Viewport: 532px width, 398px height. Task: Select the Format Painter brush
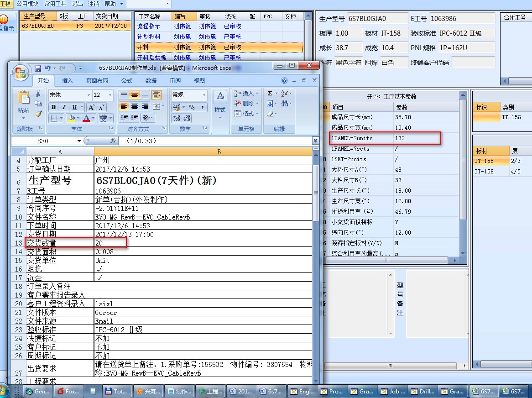point(38,114)
